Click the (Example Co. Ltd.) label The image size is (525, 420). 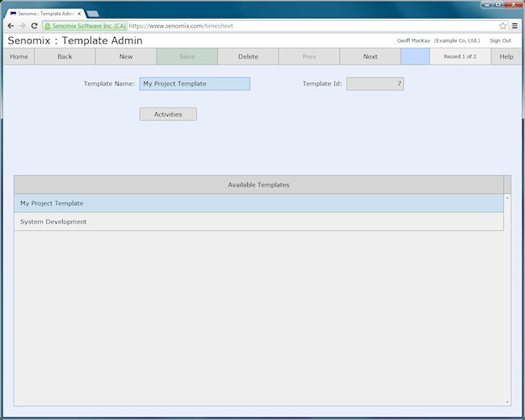457,40
